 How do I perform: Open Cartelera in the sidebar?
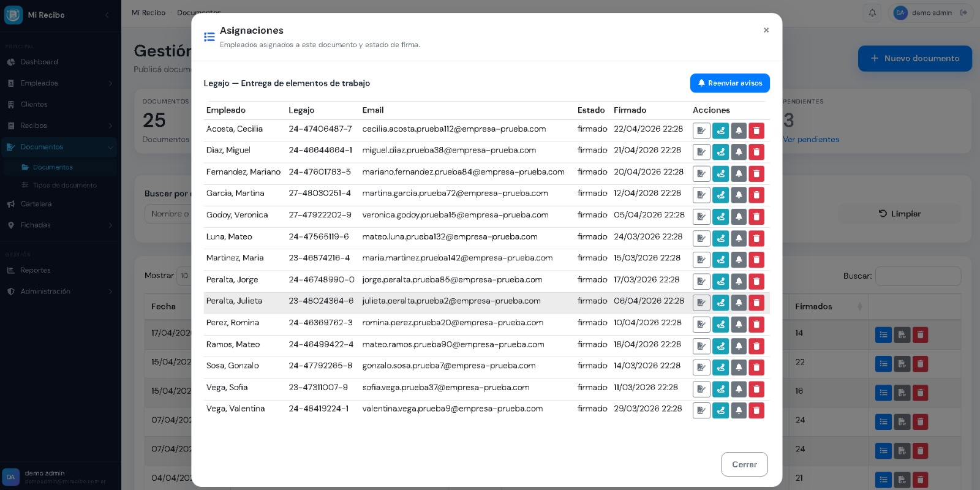[x=60, y=204]
